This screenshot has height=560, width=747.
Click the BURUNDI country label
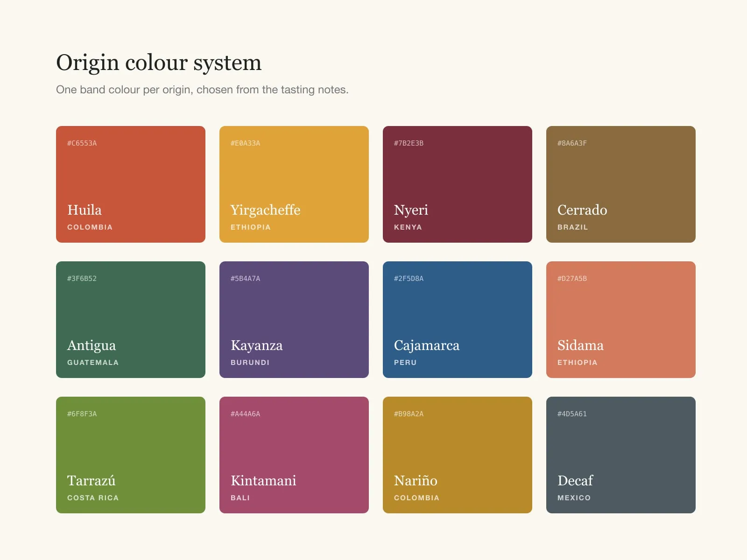[250, 363]
